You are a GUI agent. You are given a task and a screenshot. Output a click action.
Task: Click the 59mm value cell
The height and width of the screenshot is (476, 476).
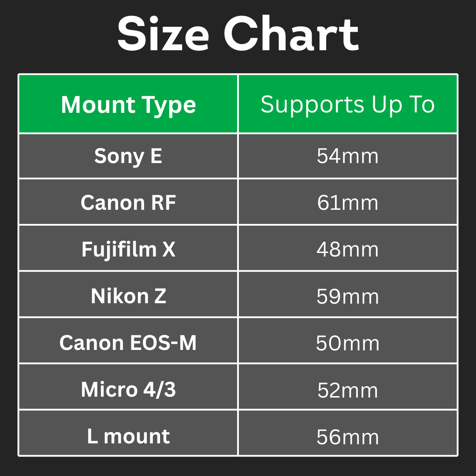pos(347,296)
